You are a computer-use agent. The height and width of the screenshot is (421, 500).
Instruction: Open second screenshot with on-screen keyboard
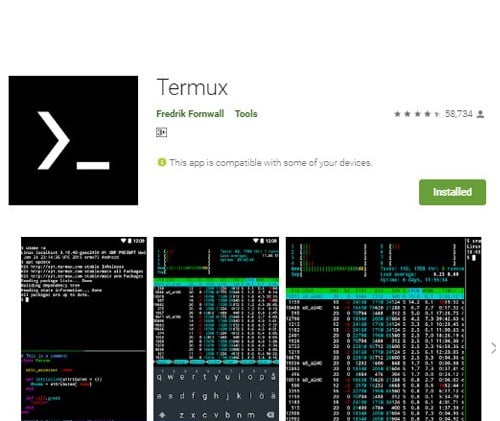pos(216,329)
